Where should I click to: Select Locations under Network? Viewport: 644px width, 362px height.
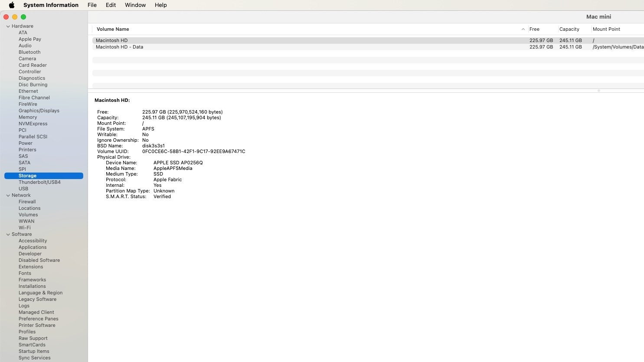point(29,208)
